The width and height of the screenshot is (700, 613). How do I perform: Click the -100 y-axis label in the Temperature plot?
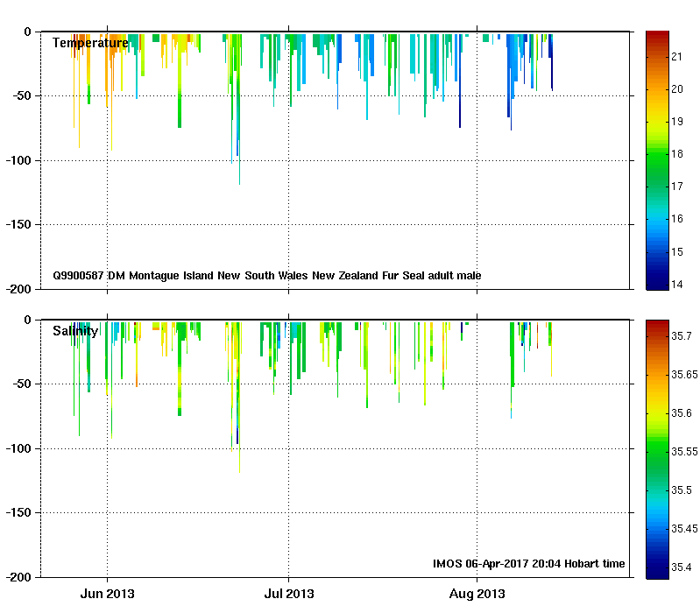click(19, 160)
